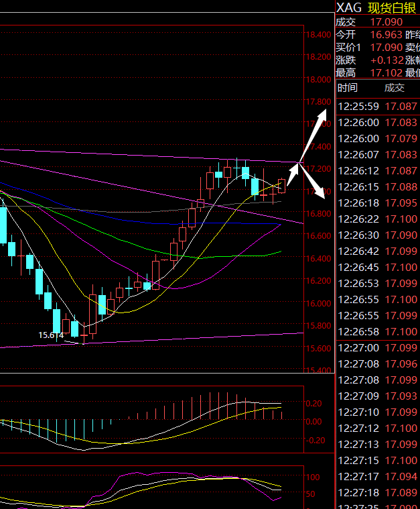Select the 12:26:07 trade row
The height and width of the screenshot is (509, 420).
click(x=378, y=154)
